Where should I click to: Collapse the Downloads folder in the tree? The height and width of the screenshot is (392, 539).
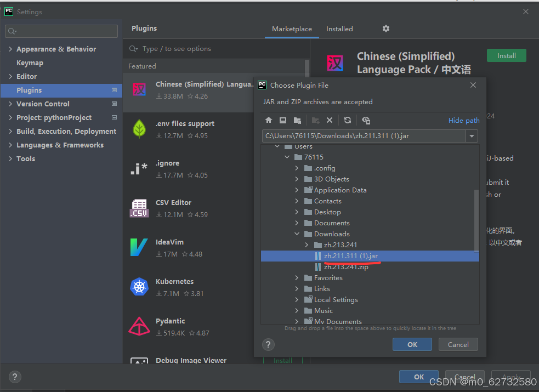pos(297,234)
